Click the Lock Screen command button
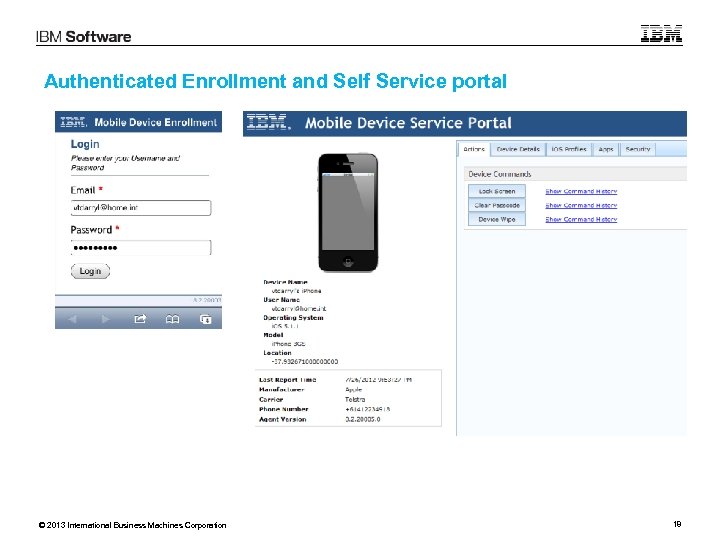720x540 pixels. [x=497, y=191]
